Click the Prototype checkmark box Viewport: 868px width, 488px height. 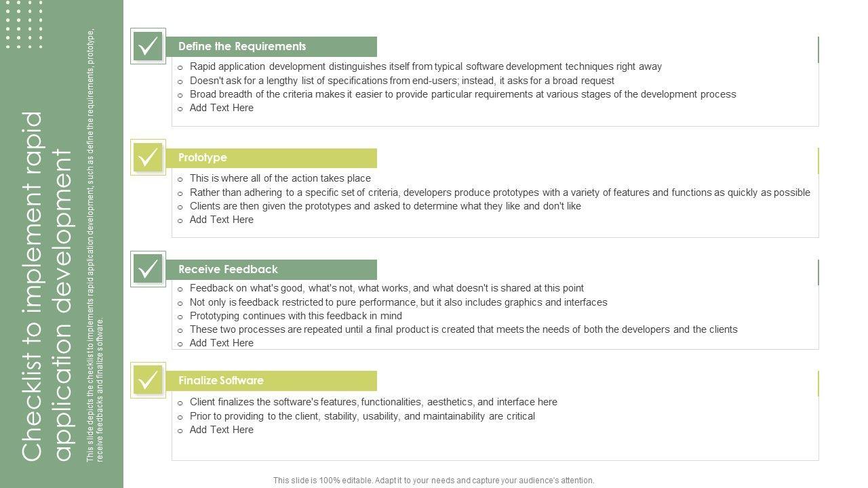148,158
